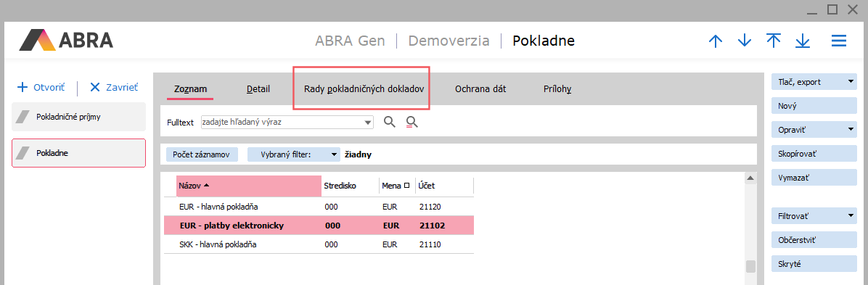Click Nový button
The height and width of the screenshot is (285, 868).
click(814, 106)
